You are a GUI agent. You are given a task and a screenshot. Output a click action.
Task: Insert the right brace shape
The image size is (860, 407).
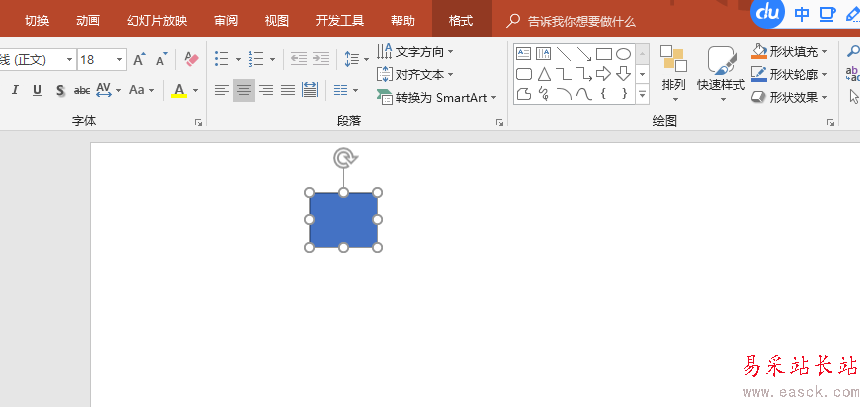624,93
